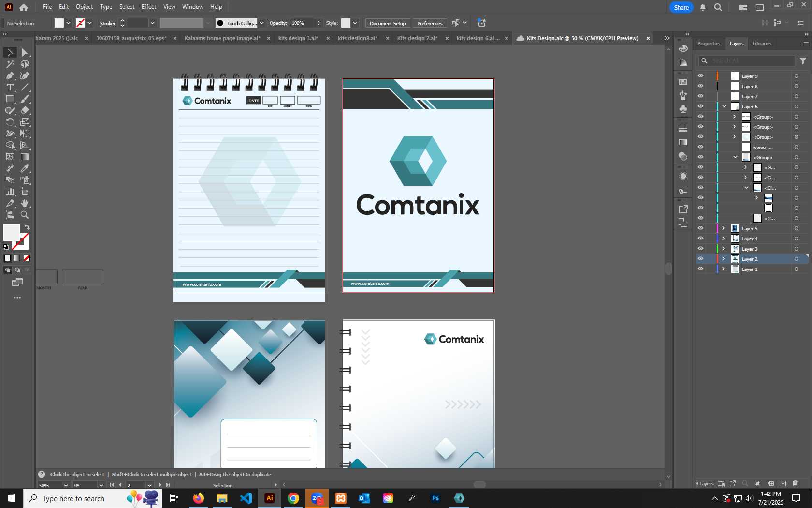Viewport: 812px width, 508px height.
Task: Toggle visibility of Layer 6
Action: [700, 106]
